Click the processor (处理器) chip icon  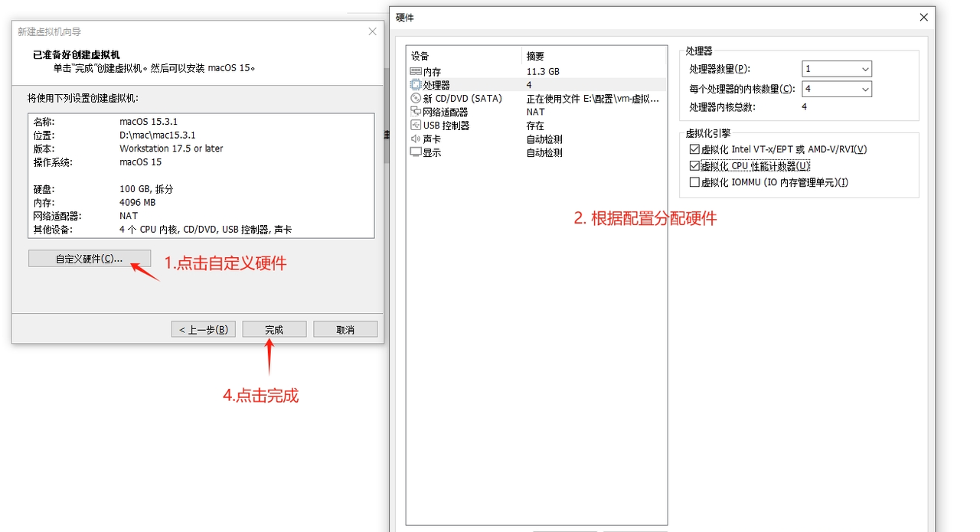pos(416,84)
